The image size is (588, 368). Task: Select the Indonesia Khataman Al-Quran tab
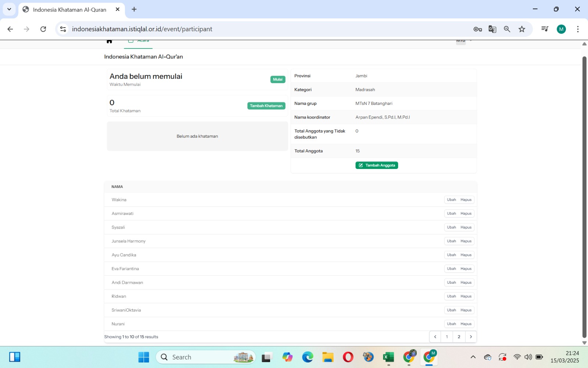(x=70, y=10)
